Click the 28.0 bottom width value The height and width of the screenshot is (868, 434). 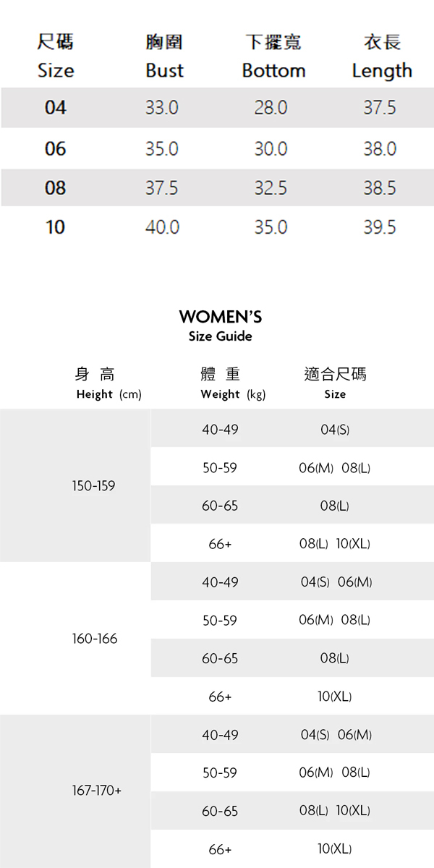(x=271, y=108)
